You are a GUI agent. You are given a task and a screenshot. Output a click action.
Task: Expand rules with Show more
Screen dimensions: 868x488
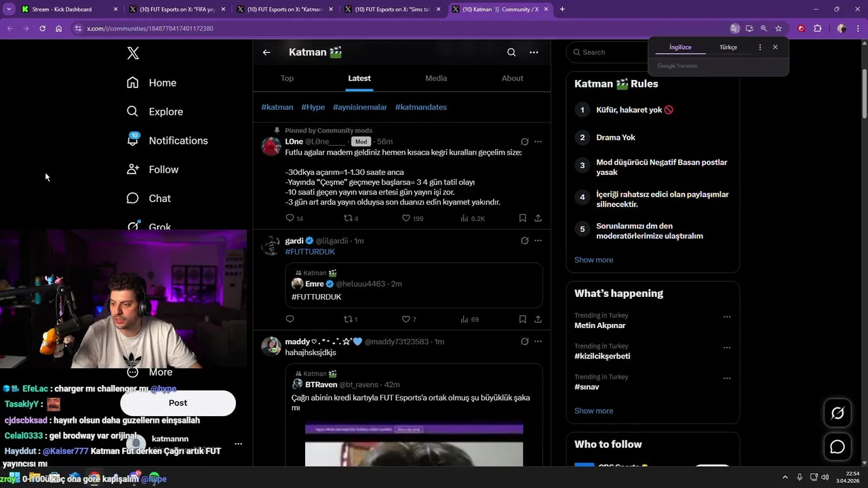coord(593,260)
